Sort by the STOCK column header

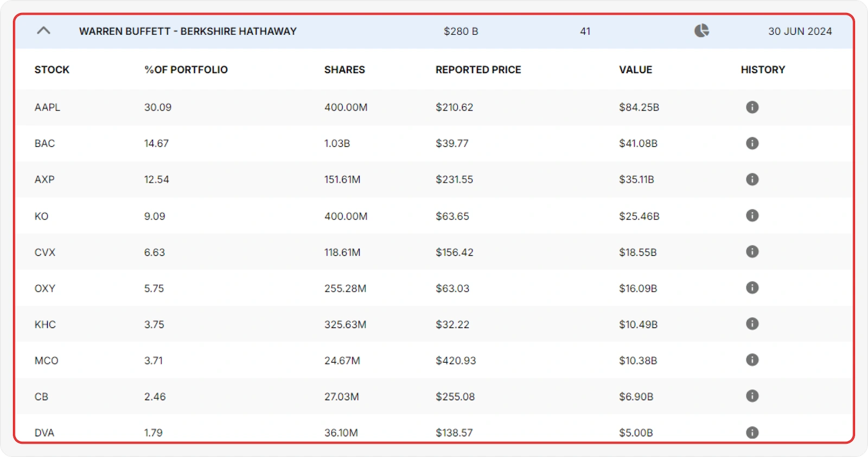52,70
